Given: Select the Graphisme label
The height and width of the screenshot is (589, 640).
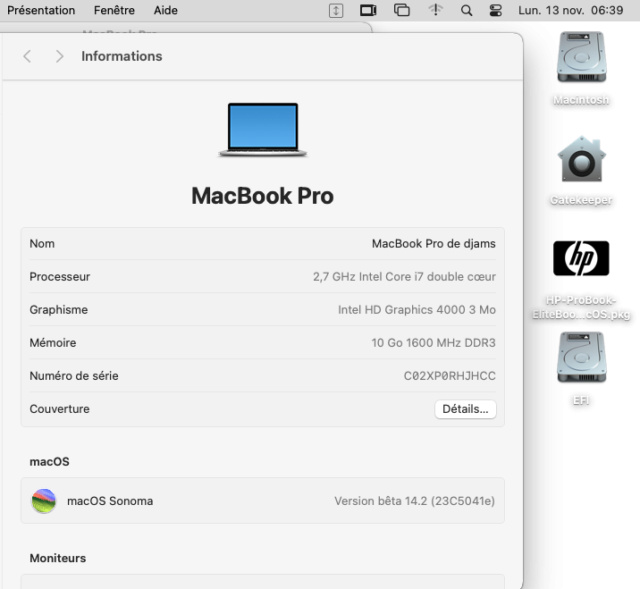Looking at the screenshot, I should (x=58, y=310).
